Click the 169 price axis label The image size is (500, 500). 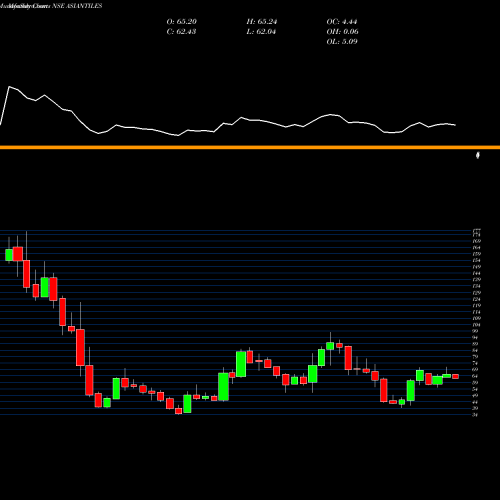(477, 241)
